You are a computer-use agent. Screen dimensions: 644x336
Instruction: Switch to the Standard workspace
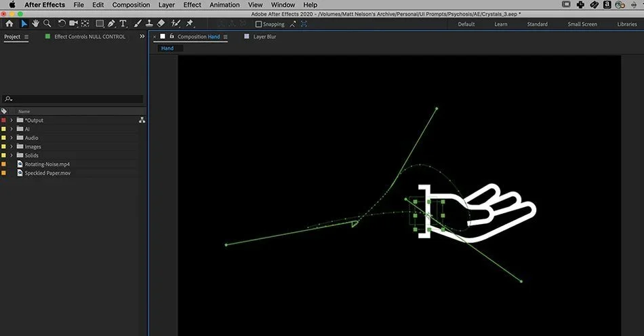click(537, 24)
